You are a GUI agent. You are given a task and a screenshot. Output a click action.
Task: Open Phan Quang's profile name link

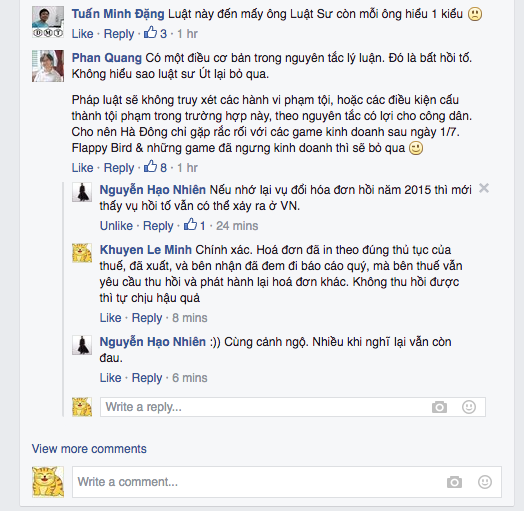107,58
